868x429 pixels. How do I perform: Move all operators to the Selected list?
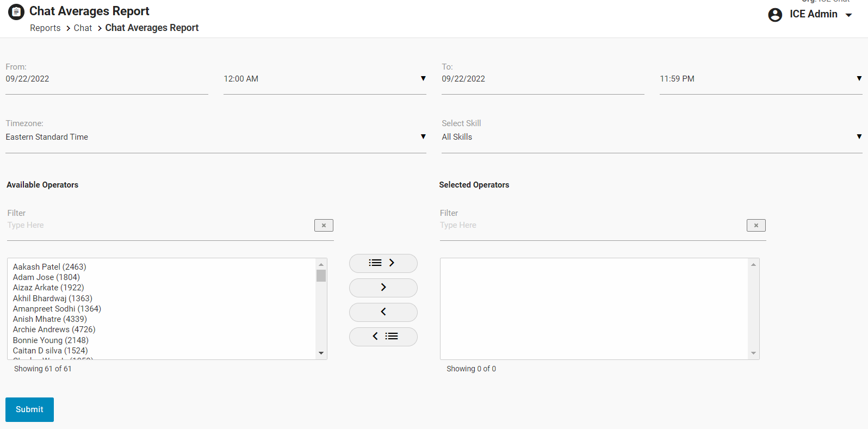383,263
